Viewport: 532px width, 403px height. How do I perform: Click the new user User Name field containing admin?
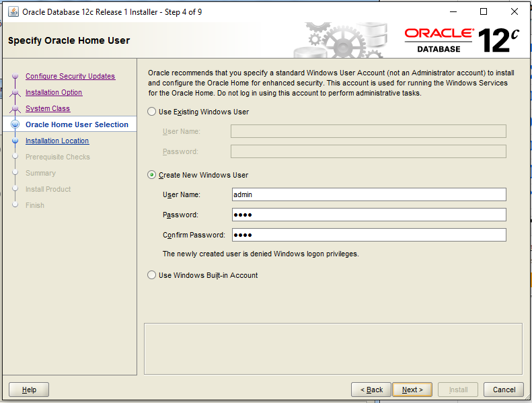[x=369, y=194]
